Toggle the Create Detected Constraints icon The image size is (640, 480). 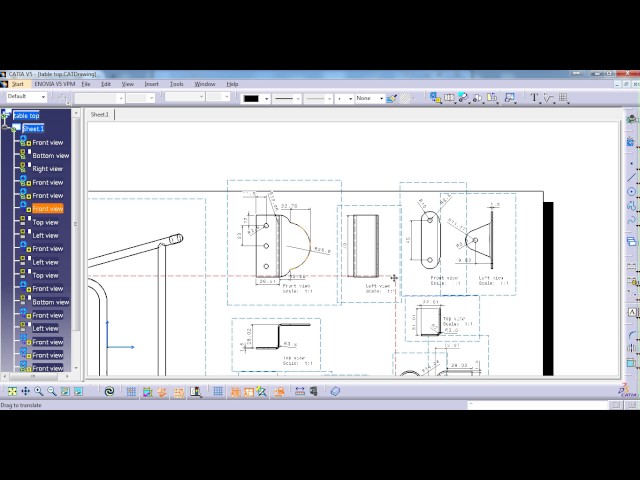(162, 391)
